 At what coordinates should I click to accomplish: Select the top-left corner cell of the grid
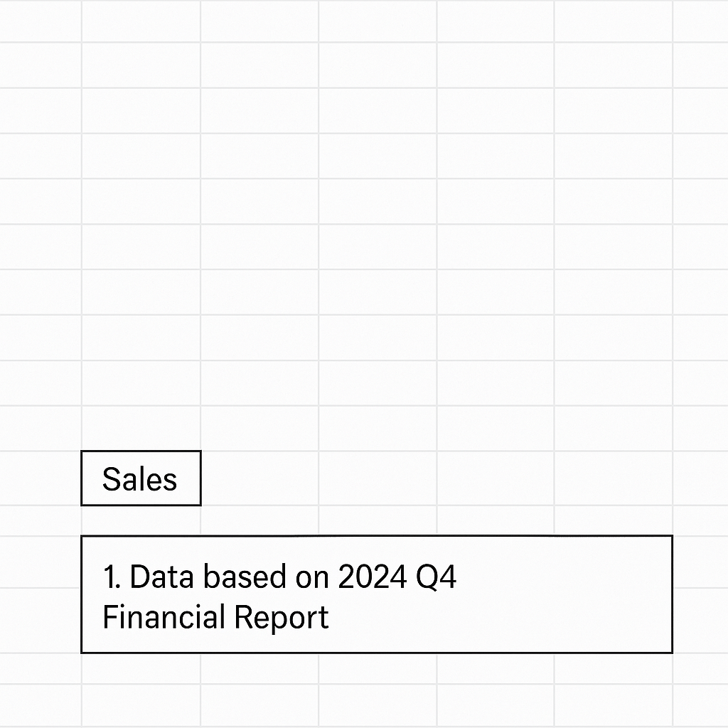(40, 20)
